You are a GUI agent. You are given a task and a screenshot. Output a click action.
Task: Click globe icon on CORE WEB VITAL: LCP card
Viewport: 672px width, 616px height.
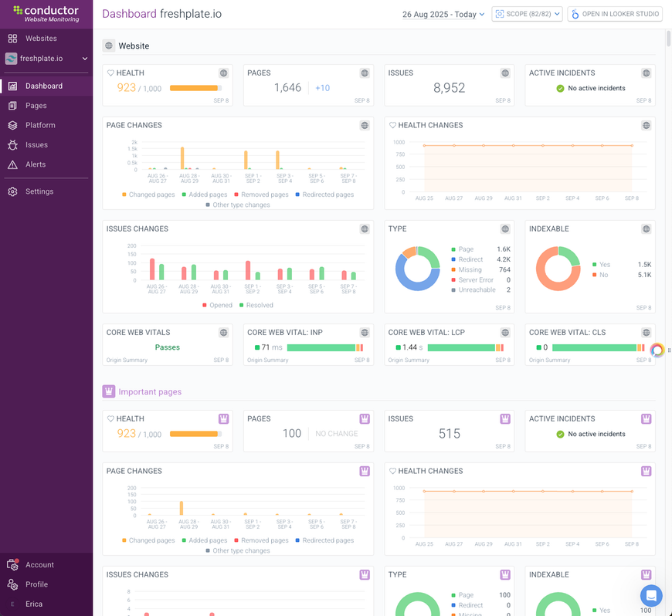(x=505, y=333)
